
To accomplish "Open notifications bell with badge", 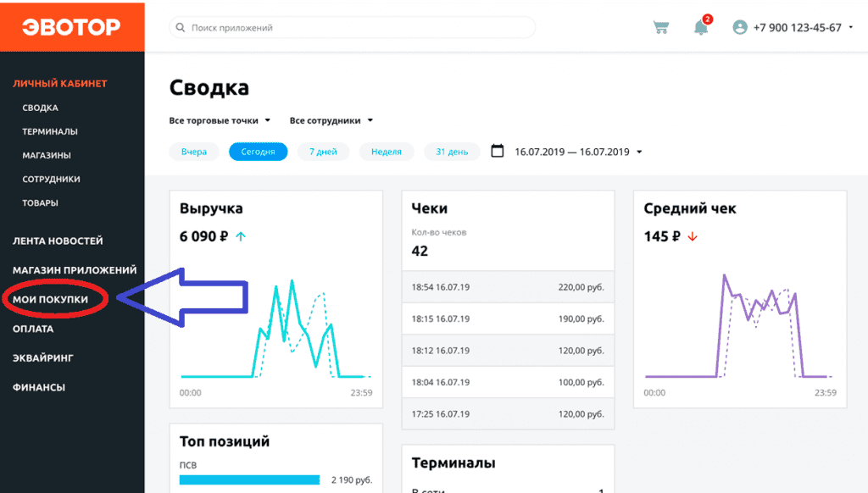I will click(x=703, y=26).
